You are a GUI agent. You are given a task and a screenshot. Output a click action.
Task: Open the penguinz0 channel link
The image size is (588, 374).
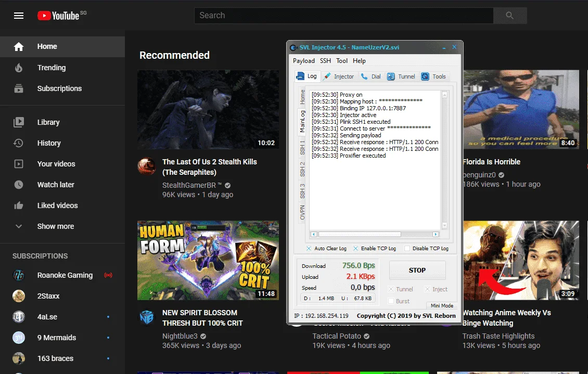pyautogui.click(x=479, y=175)
